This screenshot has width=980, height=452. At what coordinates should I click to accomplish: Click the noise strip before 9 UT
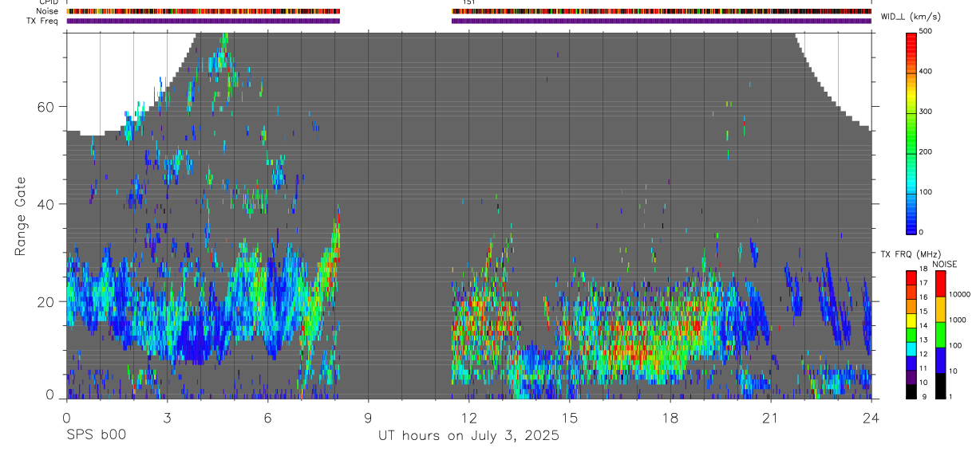click(x=203, y=12)
